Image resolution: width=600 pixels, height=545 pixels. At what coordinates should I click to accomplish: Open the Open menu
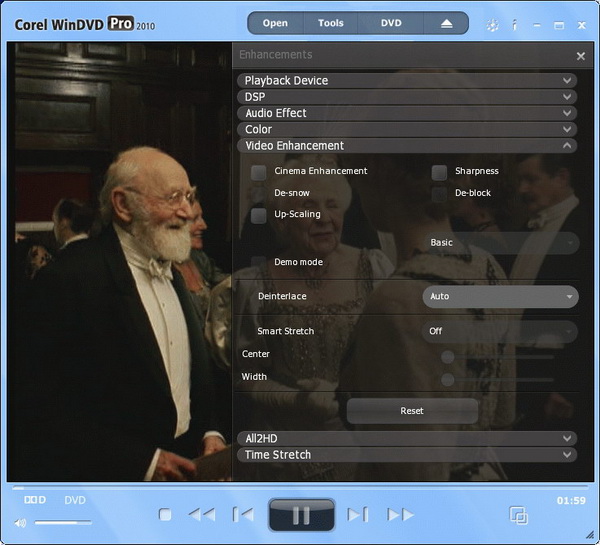275,23
